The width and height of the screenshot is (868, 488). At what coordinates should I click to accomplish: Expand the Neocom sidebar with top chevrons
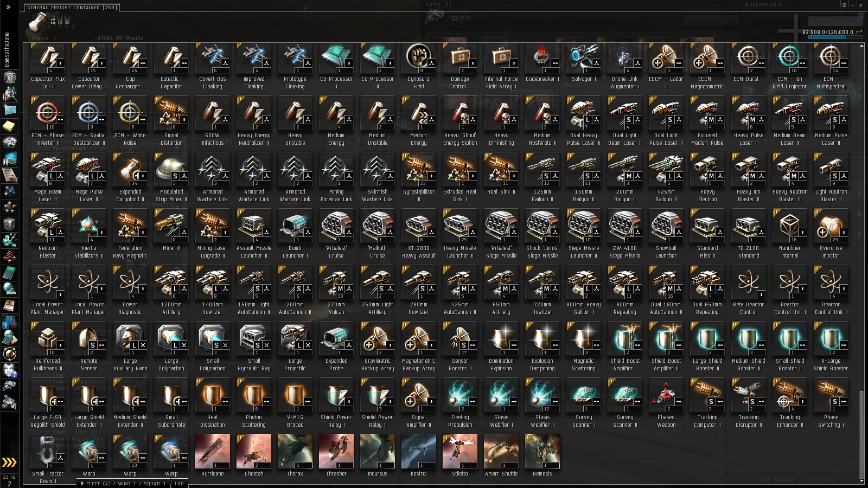click(x=8, y=7)
